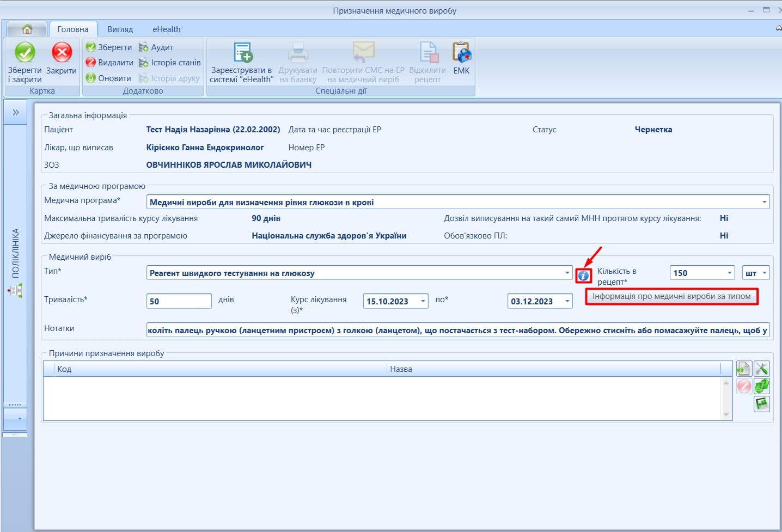Image resolution: width=782 pixels, height=532 pixels.
Task: Click Національна служба здоров'я України text
Action: (x=329, y=236)
